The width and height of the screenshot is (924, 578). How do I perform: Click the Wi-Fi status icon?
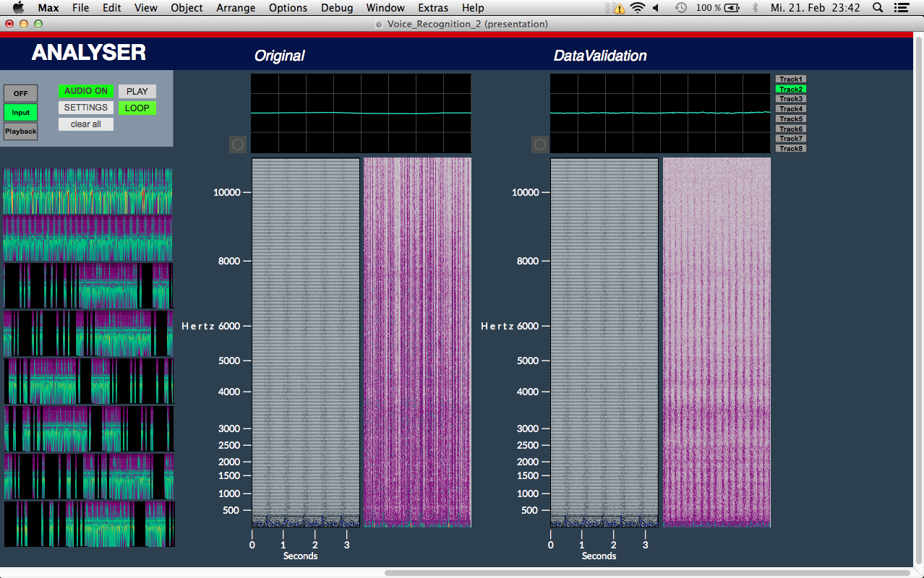[637, 8]
